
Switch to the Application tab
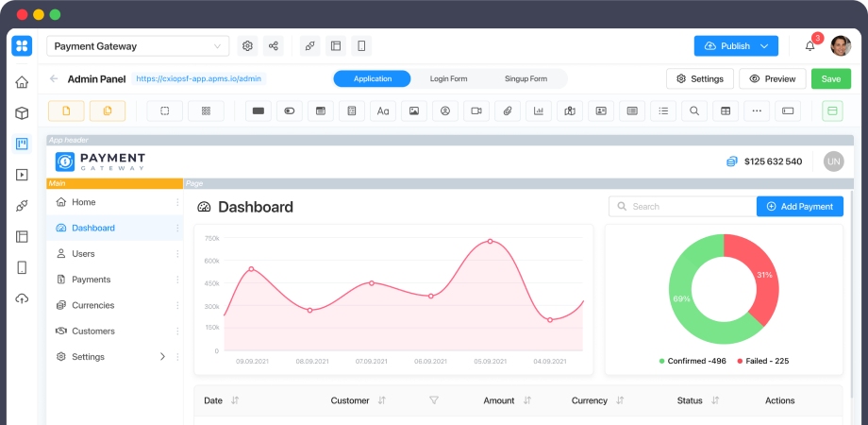pyautogui.click(x=373, y=78)
